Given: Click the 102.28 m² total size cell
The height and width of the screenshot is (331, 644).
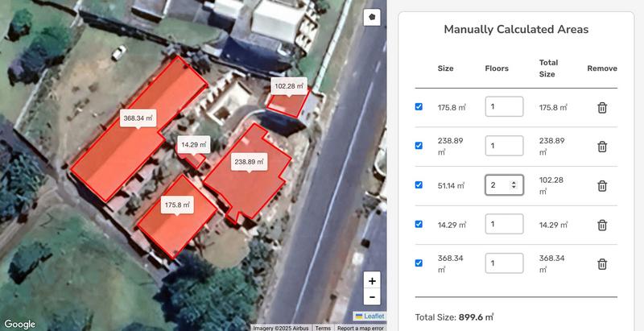Looking at the screenshot, I should (551, 186).
